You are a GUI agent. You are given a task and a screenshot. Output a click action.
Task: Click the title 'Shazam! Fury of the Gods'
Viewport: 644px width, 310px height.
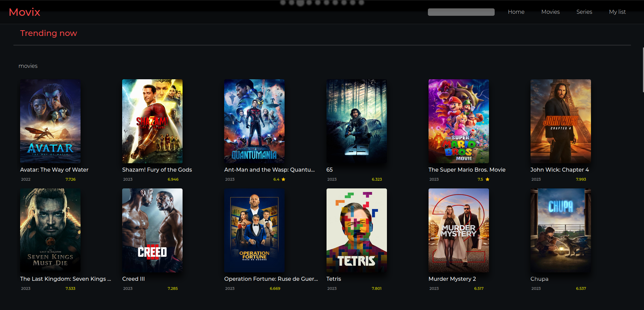click(x=157, y=170)
